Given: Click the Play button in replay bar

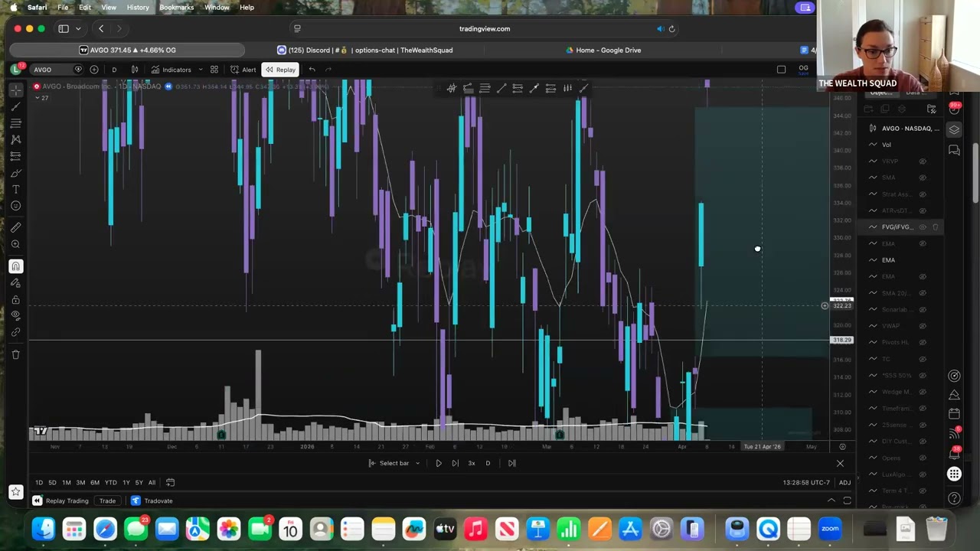Looking at the screenshot, I should (x=439, y=463).
